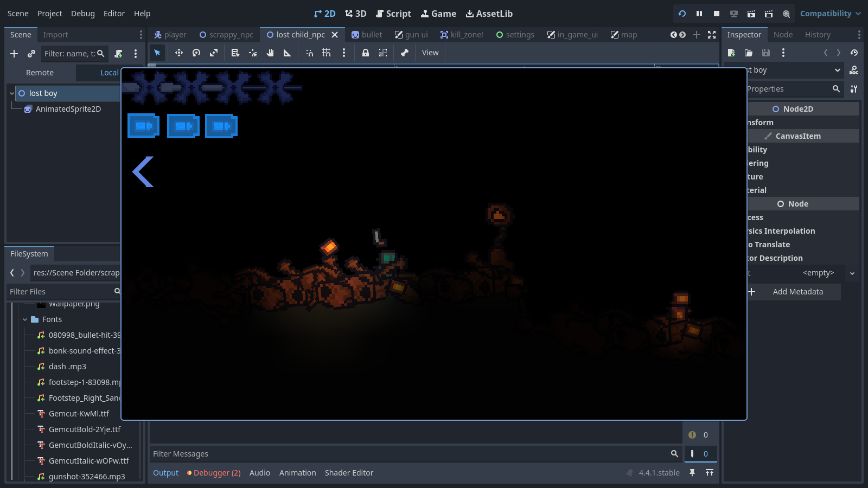This screenshot has height=488, width=868.
Task: Add a new child node with plus icon
Action: (x=14, y=54)
